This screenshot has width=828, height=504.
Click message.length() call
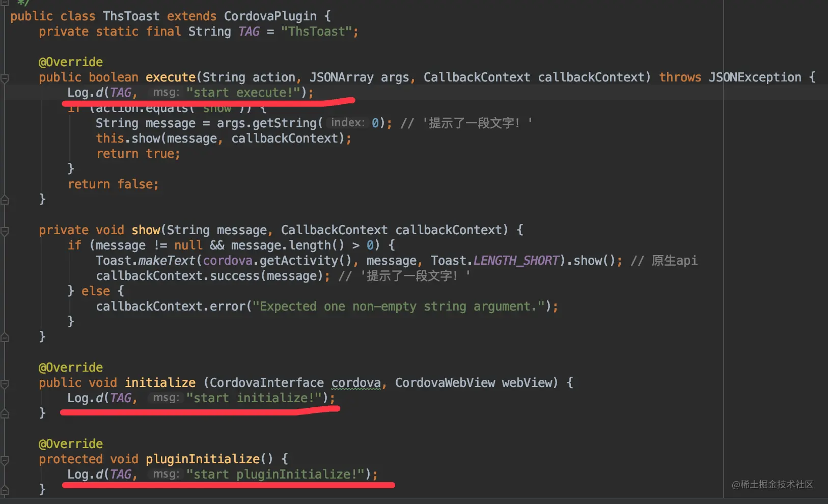[x=288, y=245]
